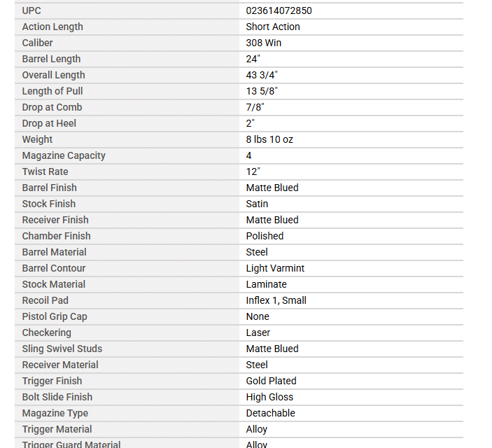This screenshot has width=492, height=448.
Task: Click the UPC number 023614072850
Action: click(x=279, y=10)
